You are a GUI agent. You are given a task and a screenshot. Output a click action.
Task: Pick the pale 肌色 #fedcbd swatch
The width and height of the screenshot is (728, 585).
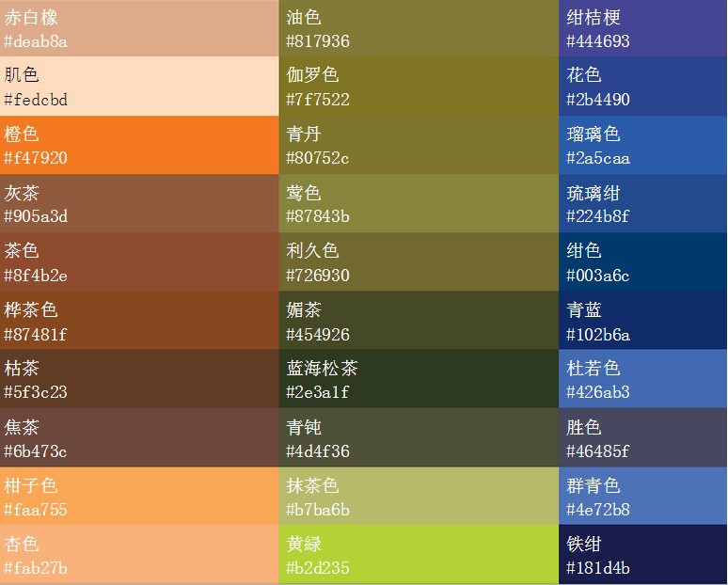tap(139, 87)
